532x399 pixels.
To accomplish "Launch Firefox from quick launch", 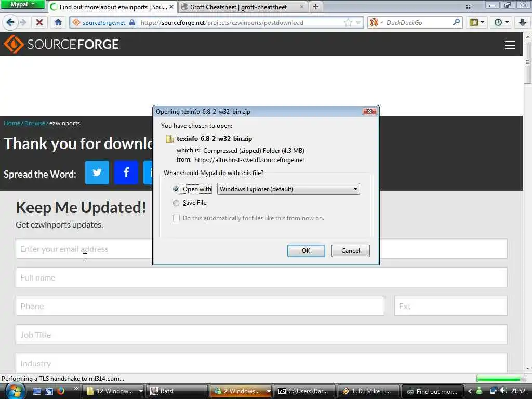I will [x=61, y=391].
